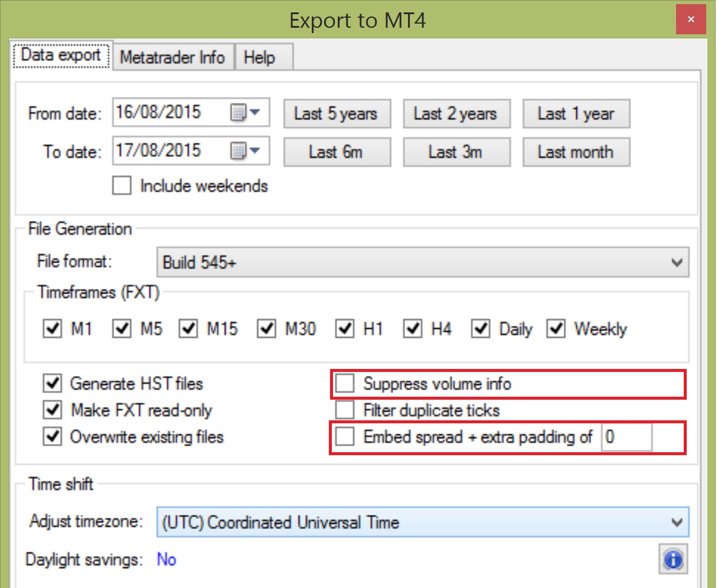Select the Last 1 year range
Screen dimensions: 718x588
pyautogui.click(x=576, y=113)
